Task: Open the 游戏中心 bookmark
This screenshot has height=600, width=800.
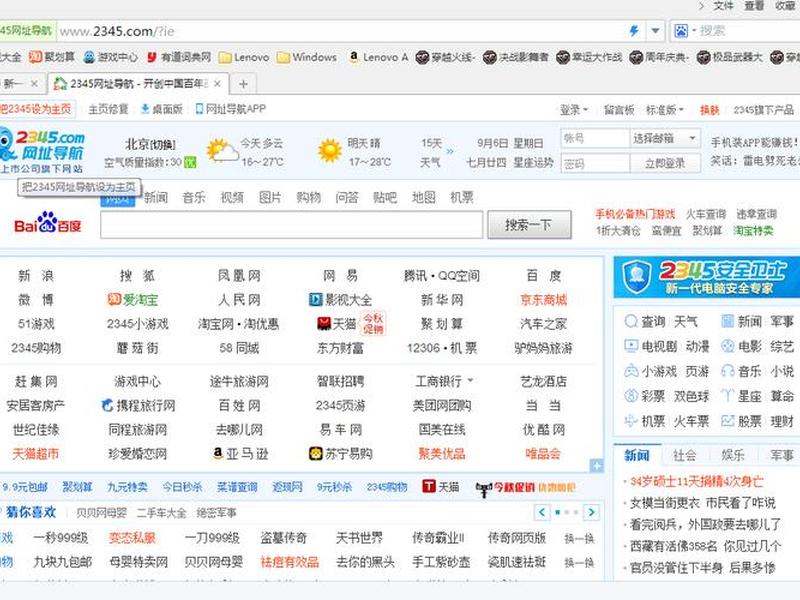Action: click(110, 57)
